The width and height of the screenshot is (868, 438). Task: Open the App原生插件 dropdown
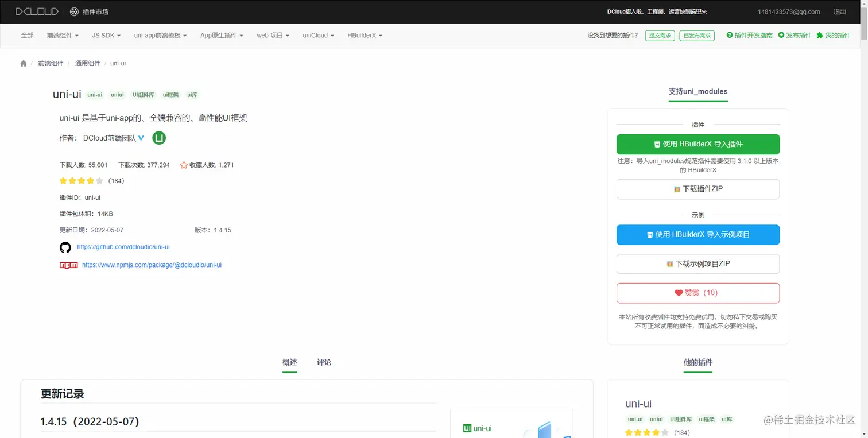point(222,36)
